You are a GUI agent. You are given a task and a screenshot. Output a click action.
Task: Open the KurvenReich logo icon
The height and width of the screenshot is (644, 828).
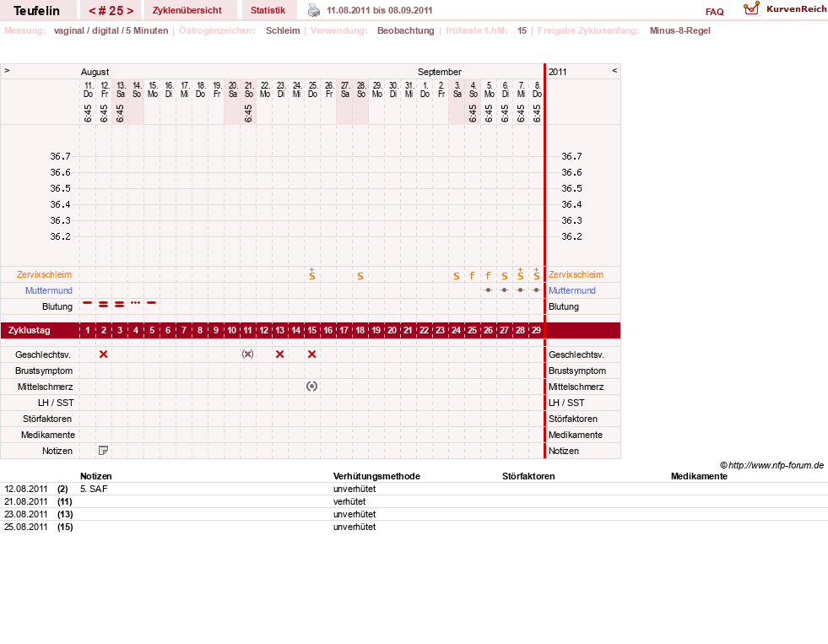click(751, 8)
